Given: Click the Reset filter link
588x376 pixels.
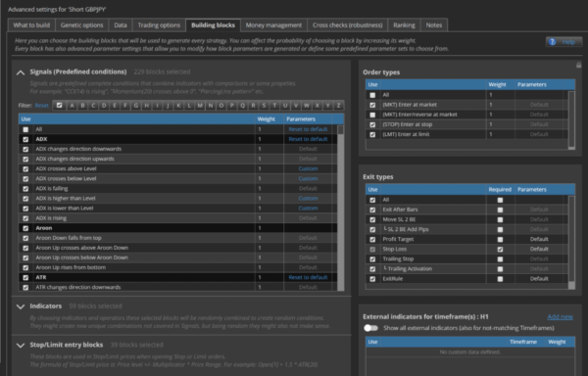Looking at the screenshot, I should pos(42,106).
